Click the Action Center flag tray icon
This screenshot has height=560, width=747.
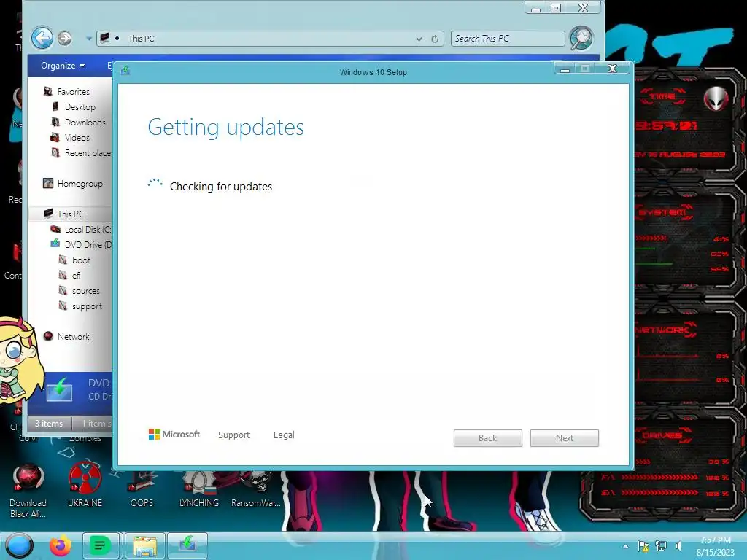[643, 546]
